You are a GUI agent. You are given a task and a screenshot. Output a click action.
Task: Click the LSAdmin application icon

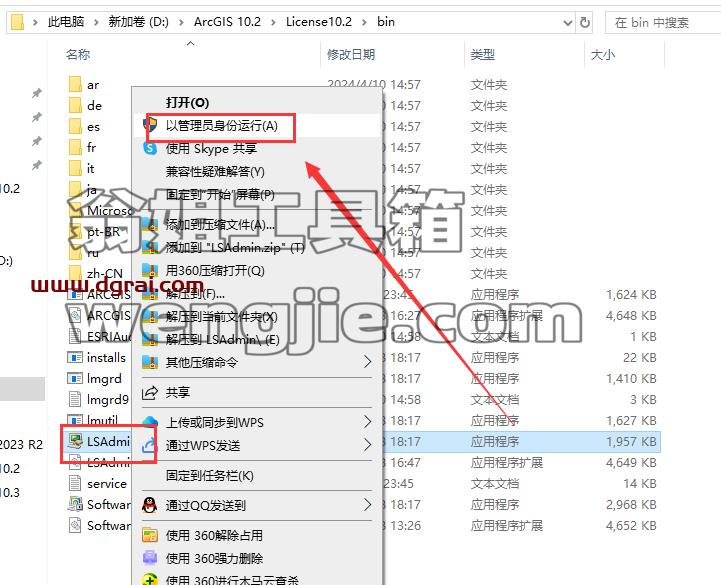(x=75, y=441)
